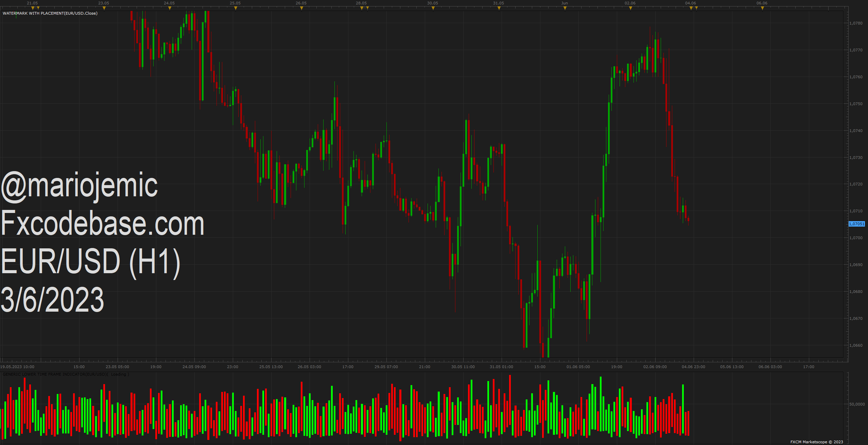
Task: Click the 1,0780 price axis label
Action: 856,23
